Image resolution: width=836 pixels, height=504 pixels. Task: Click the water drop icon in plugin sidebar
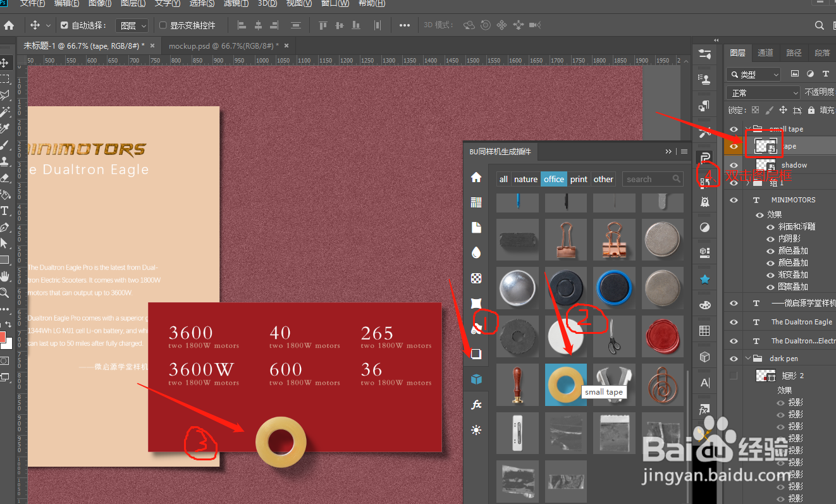tap(476, 253)
